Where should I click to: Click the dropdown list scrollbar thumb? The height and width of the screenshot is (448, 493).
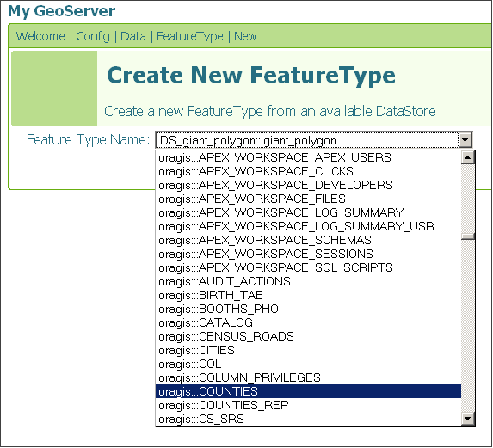467,236
